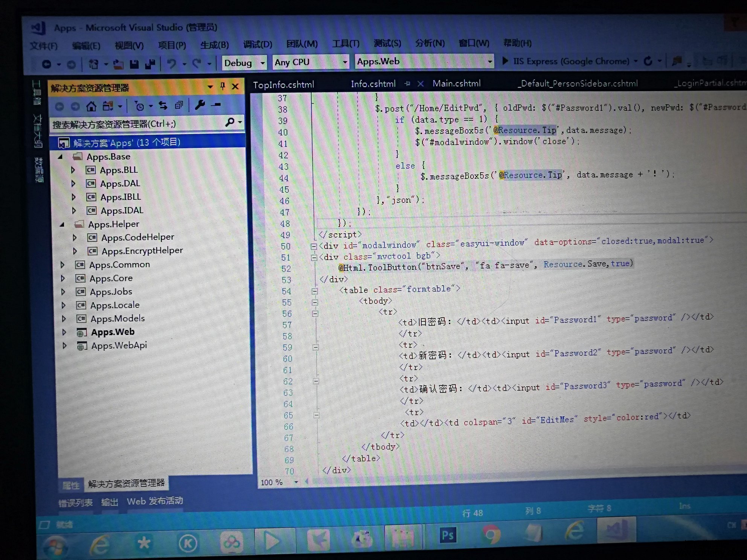Image resolution: width=747 pixels, height=560 pixels.
Task: Collapse the Apps.Helper folder
Action: click(63, 225)
